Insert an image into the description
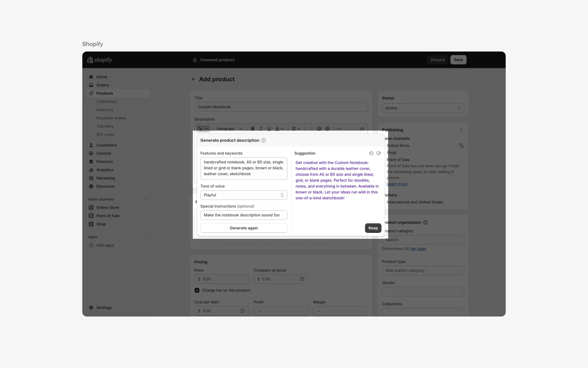588x368 pixels. point(319,128)
